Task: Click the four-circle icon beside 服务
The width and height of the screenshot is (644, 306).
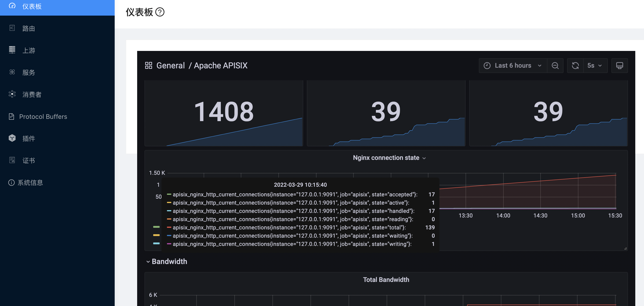Action: [12, 72]
